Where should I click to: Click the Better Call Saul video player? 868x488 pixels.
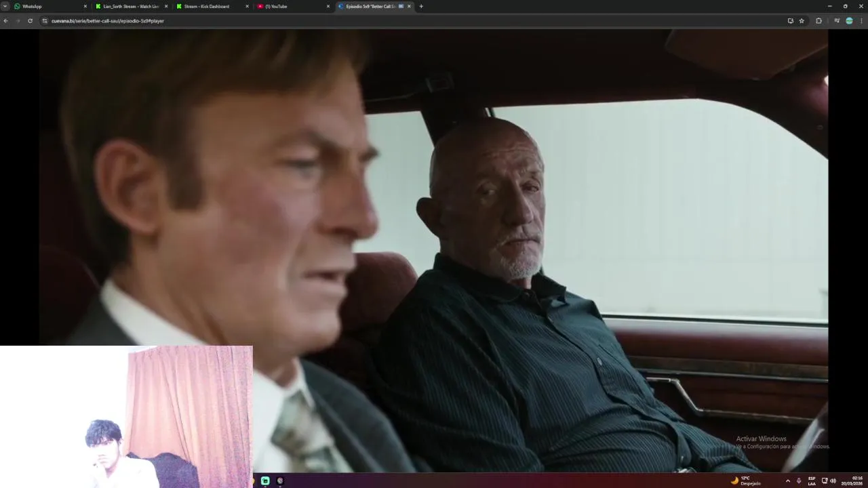point(433,251)
